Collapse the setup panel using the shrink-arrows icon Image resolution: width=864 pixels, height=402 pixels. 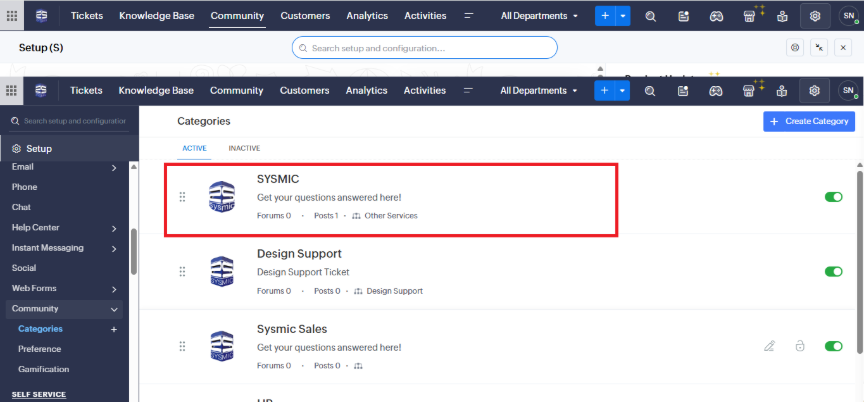point(819,47)
